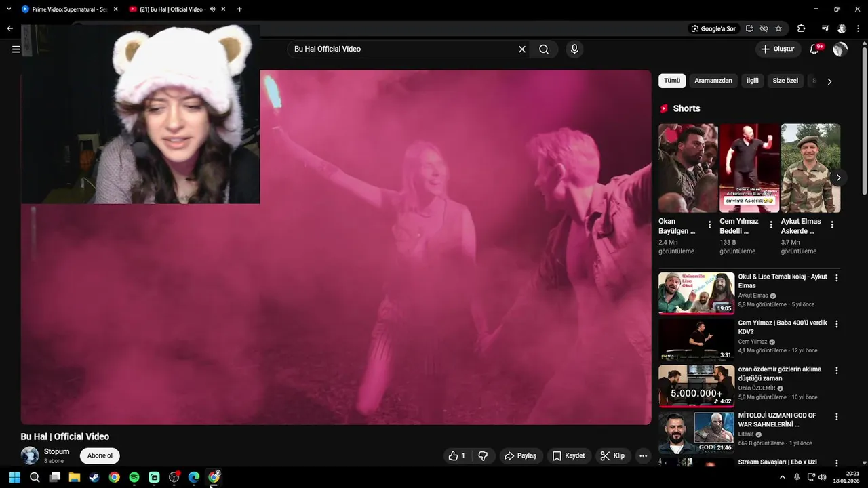
Task: Open the more menu for Okul & Lise video
Action: tap(836, 278)
